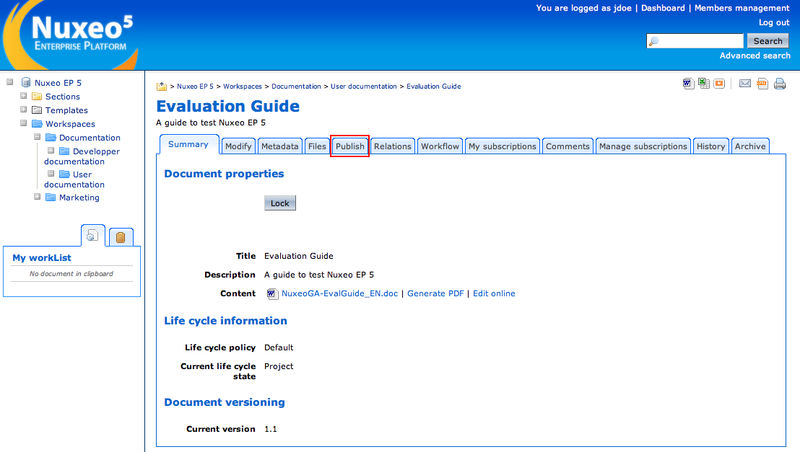Click the Nuxeo 5 Enterprise Platform logo

pos(70,35)
